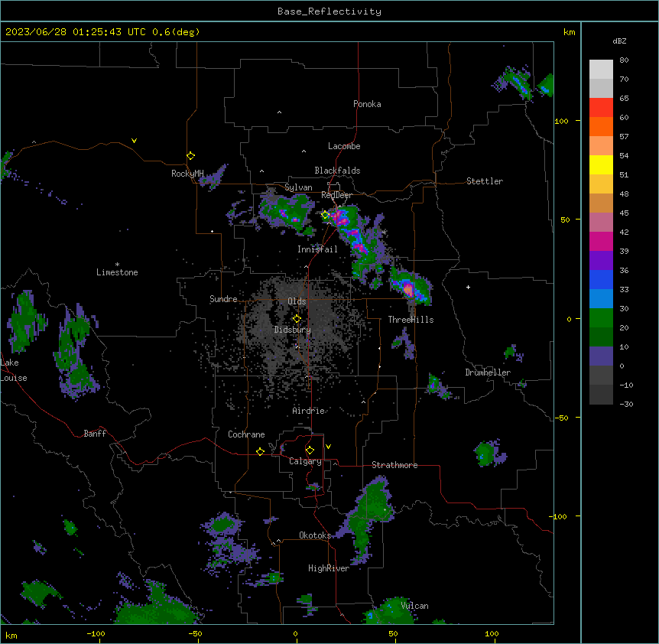Click the Sundre label
The width and height of the screenshot is (659, 644).
(x=223, y=299)
